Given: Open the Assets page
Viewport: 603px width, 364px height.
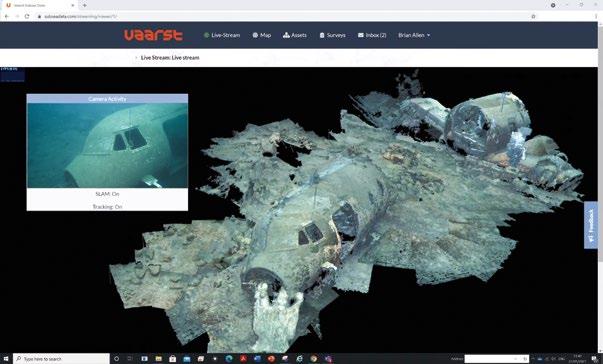Looking at the screenshot, I should [x=295, y=35].
